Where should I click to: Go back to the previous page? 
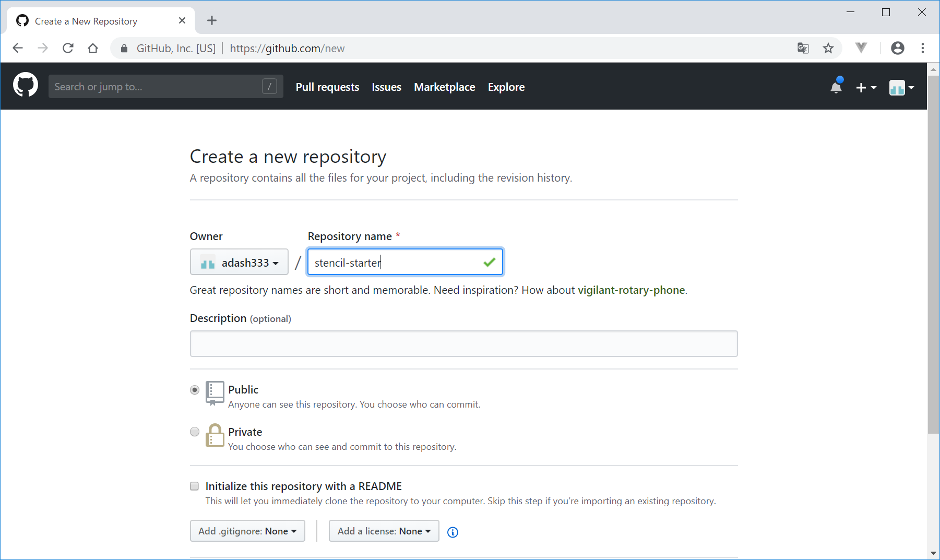click(18, 48)
